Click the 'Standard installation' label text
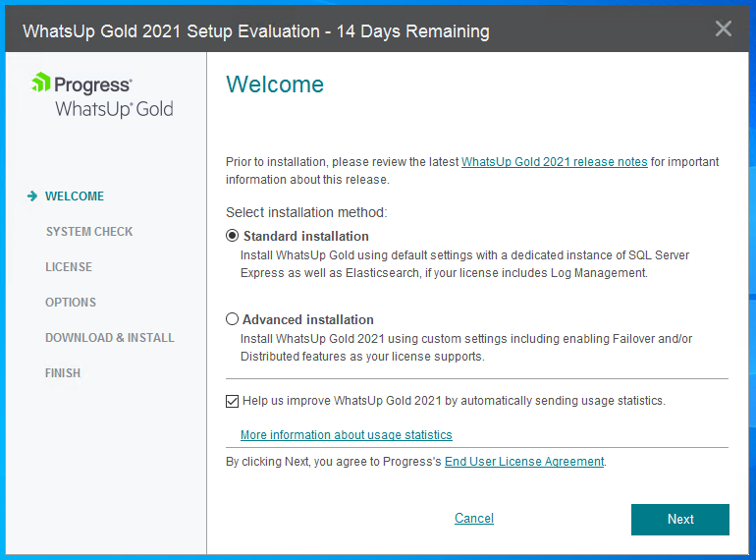The height and width of the screenshot is (560, 756). pos(305,236)
